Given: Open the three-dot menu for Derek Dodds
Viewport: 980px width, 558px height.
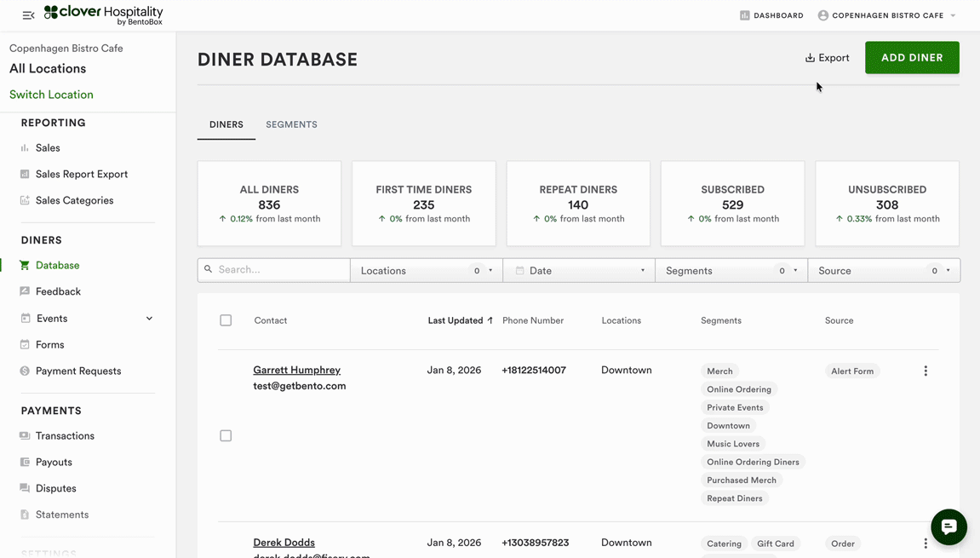Looking at the screenshot, I should (926, 544).
